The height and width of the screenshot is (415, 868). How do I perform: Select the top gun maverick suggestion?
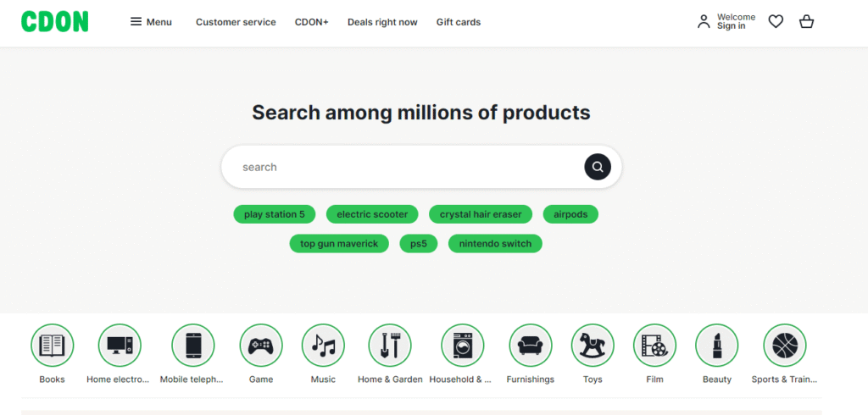(339, 243)
